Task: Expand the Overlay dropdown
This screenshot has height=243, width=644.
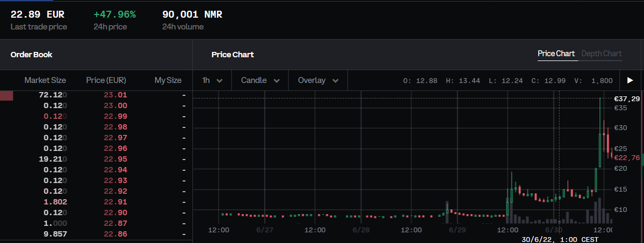Action: pyautogui.click(x=318, y=80)
